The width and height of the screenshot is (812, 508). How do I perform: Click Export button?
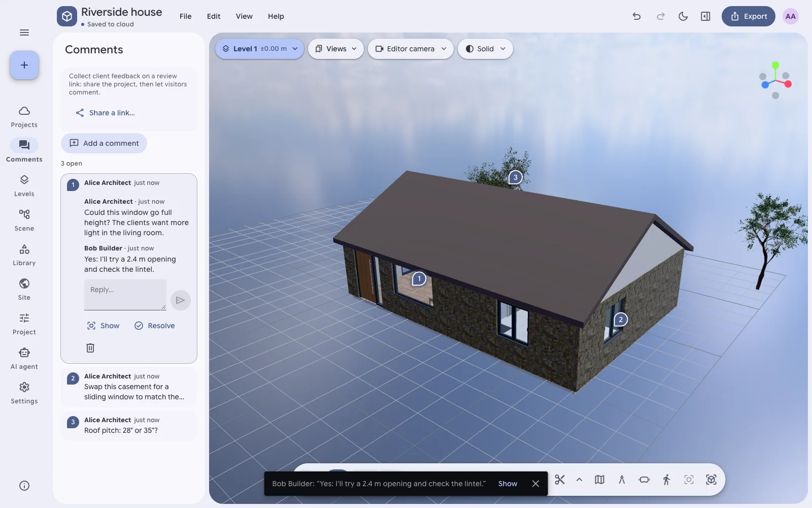tap(749, 16)
